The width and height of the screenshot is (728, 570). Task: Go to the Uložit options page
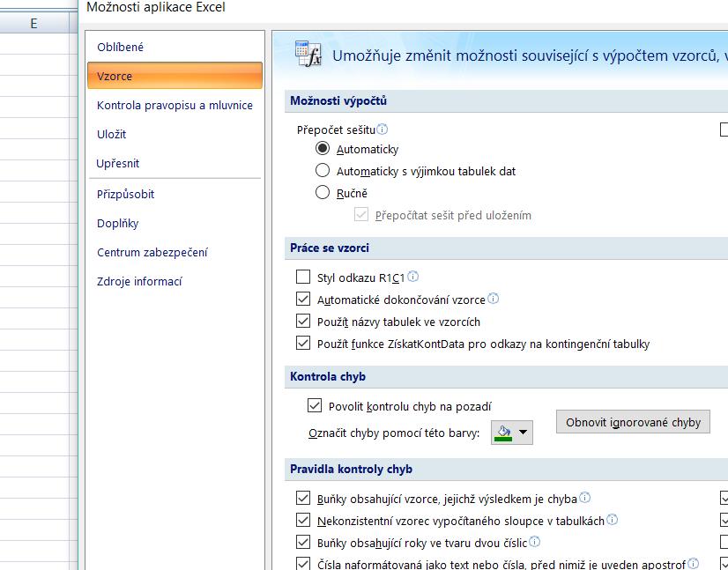(111, 134)
